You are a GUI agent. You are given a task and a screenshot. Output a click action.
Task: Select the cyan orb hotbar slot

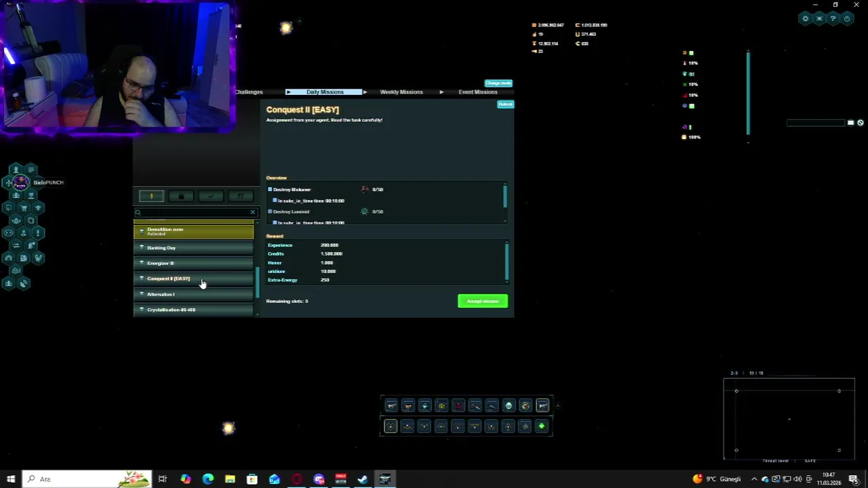tap(509, 406)
